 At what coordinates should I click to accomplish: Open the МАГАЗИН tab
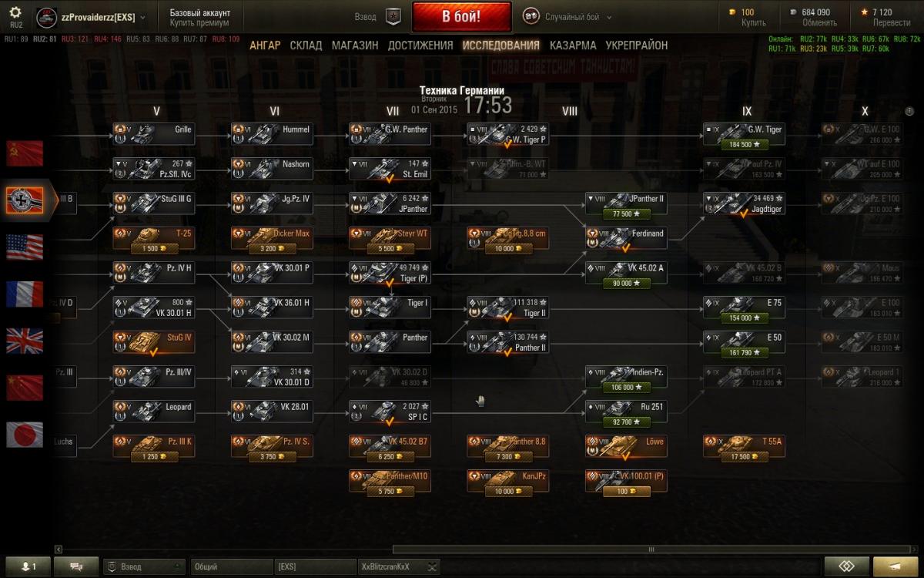pos(355,45)
